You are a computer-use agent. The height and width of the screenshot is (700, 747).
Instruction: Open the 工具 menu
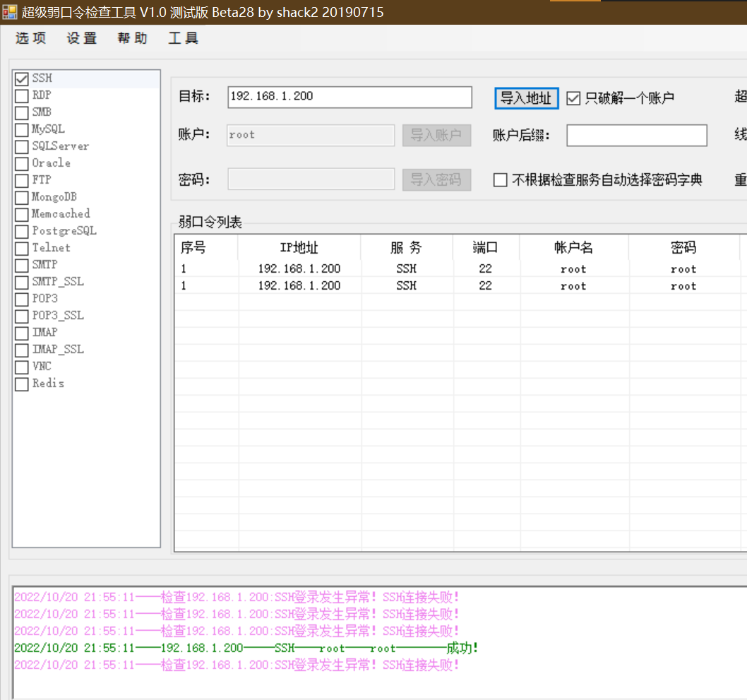(184, 38)
